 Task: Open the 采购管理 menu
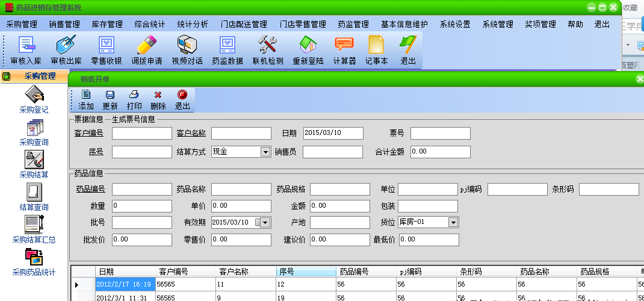point(22,24)
